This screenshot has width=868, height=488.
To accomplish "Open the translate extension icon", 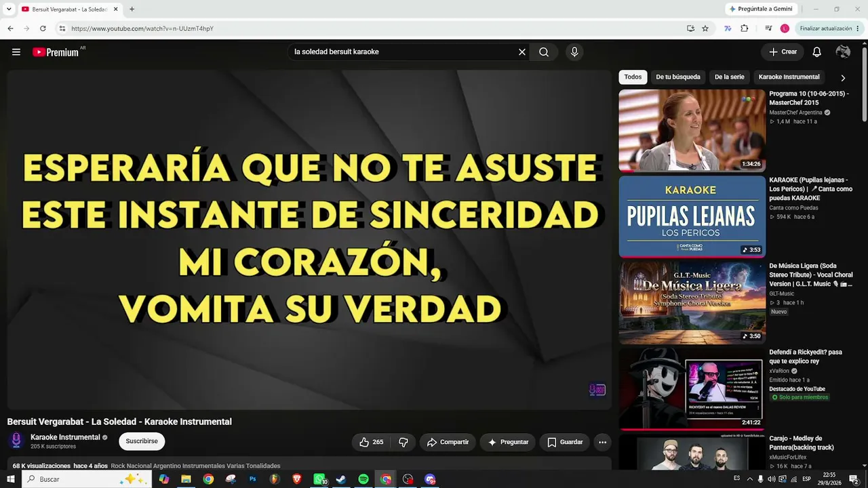I will (728, 28).
